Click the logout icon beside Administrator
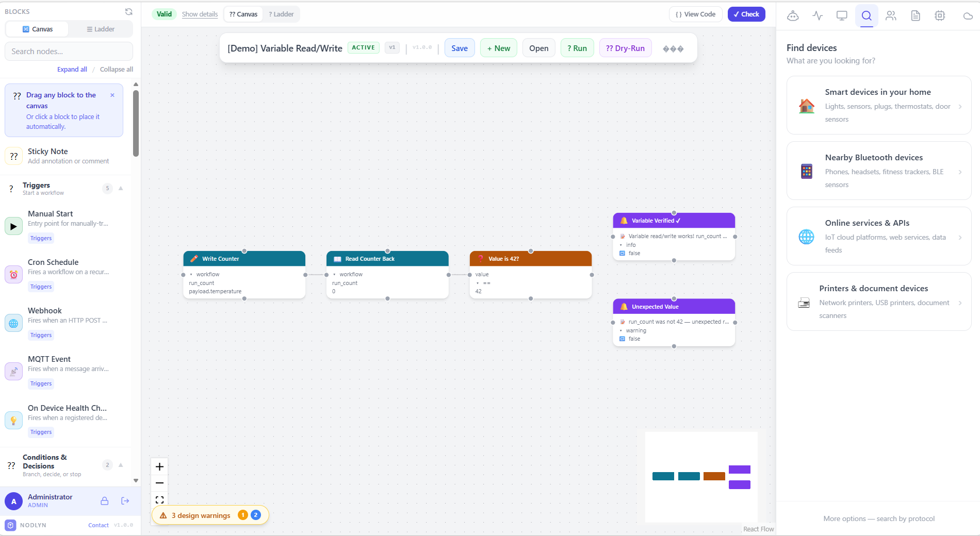This screenshot has width=980, height=536. 125,501
